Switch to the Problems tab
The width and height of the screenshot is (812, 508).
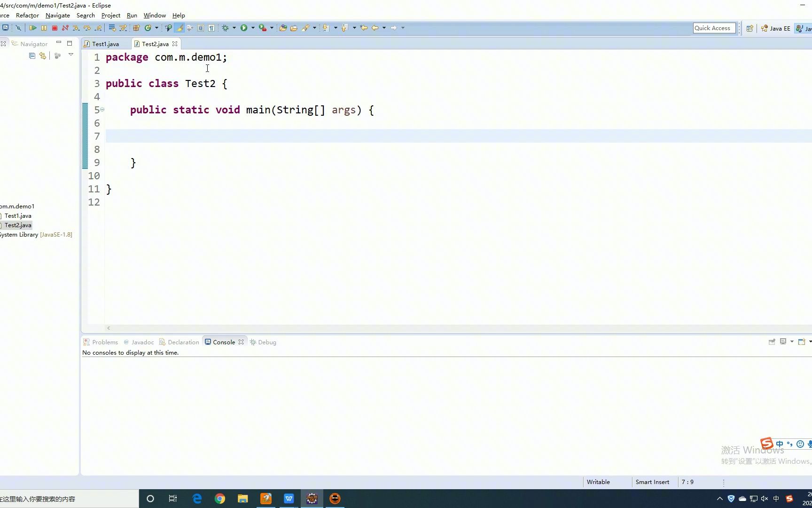point(101,342)
